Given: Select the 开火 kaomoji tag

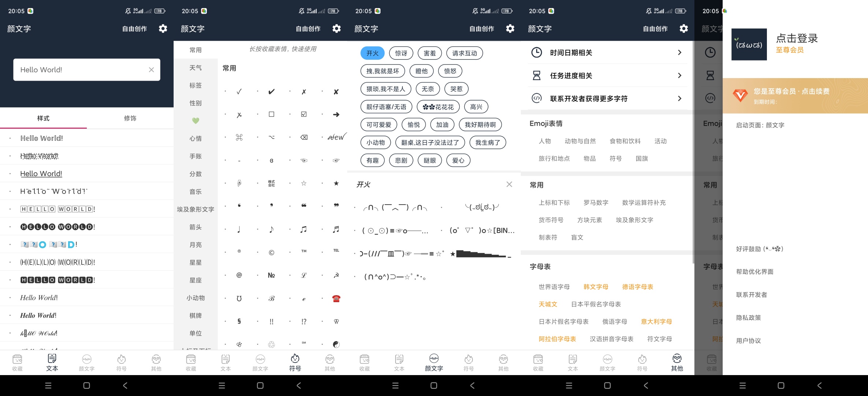Looking at the screenshot, I should pyautogui.click(x=372, y=53).
